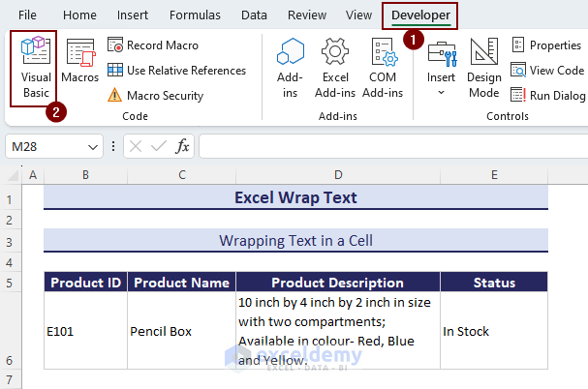The image size is (588, 389).
Task: Click the formula bar input area
Action: 393,146
